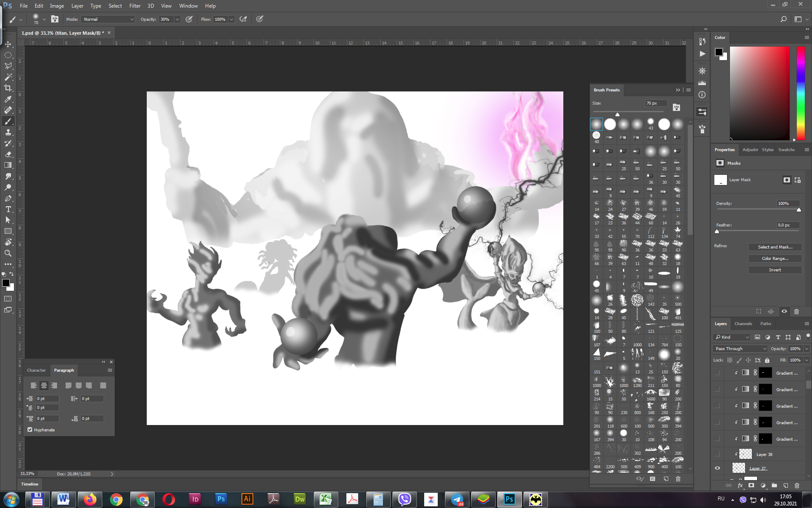Screen dimensions: 812x508
Task: Open the Pass Through blend mode dropdown
Action: point(740,348)
